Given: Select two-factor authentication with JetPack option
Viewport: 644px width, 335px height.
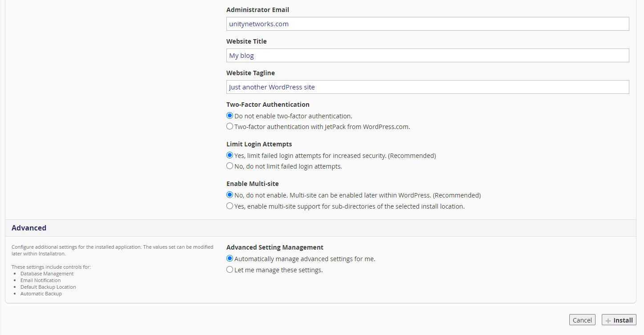Looking at the screenshot, I should (229, 126).
